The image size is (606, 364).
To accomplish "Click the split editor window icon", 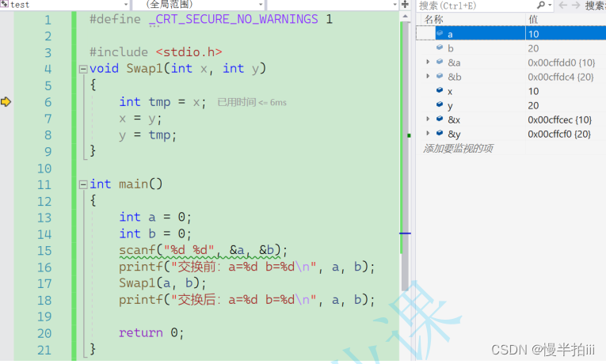I will coord(405,5).
